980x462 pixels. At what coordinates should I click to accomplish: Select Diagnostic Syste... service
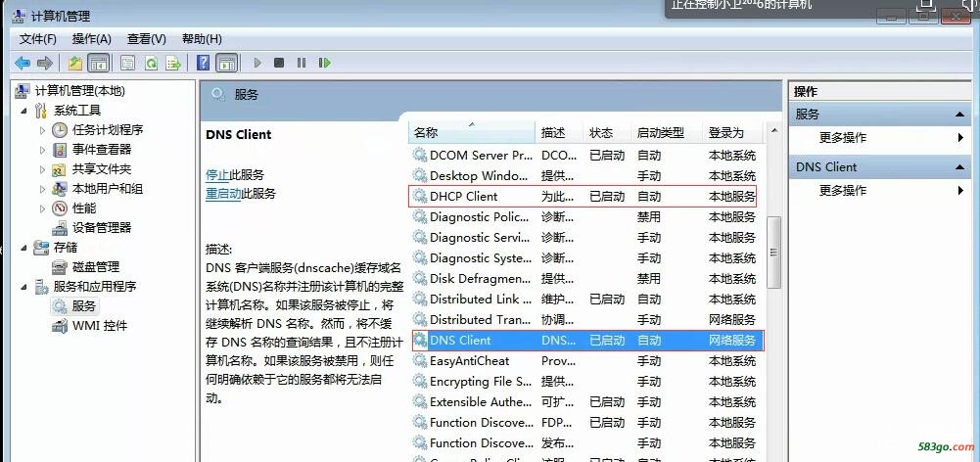(586, 257)
